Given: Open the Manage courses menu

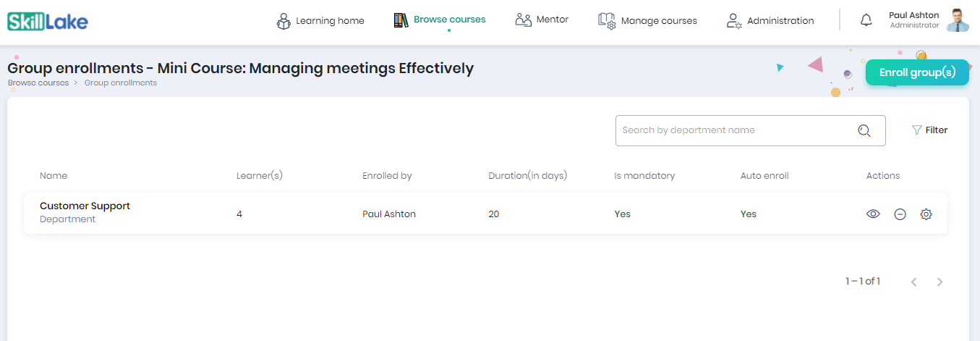Looking at the screenshot, I should click(x=647, y=21).
